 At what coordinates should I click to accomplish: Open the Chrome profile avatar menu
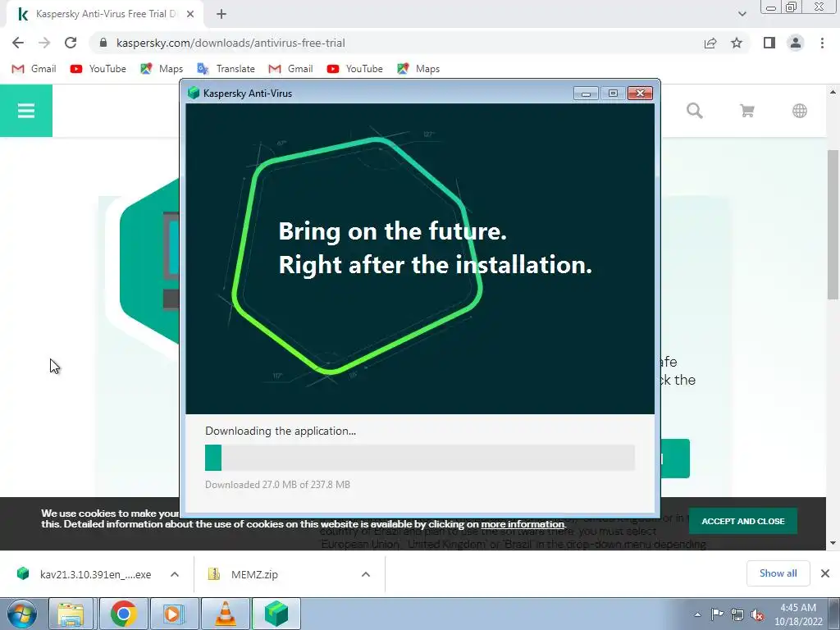click(796, 43)
